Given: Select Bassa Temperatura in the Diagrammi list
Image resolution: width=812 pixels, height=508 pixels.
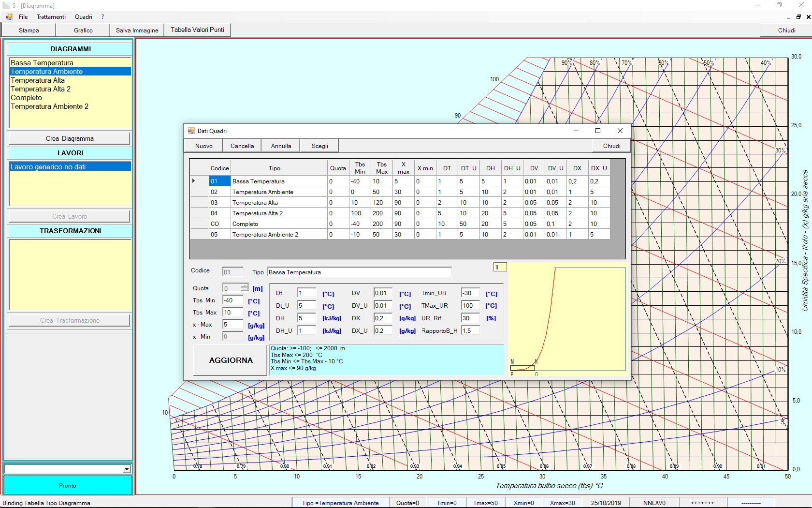Looking at the screenshot, I should pyautogui.click(x=70, y=63).
